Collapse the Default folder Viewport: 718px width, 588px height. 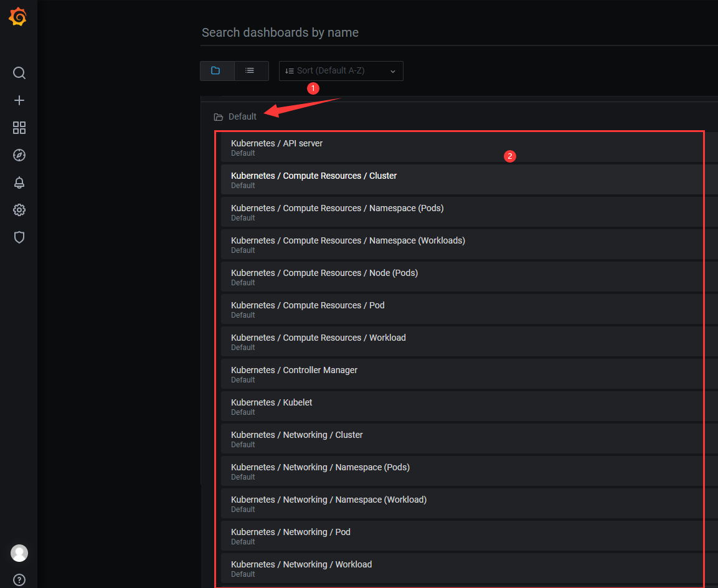pyautogui.click(x=235, y=116)
